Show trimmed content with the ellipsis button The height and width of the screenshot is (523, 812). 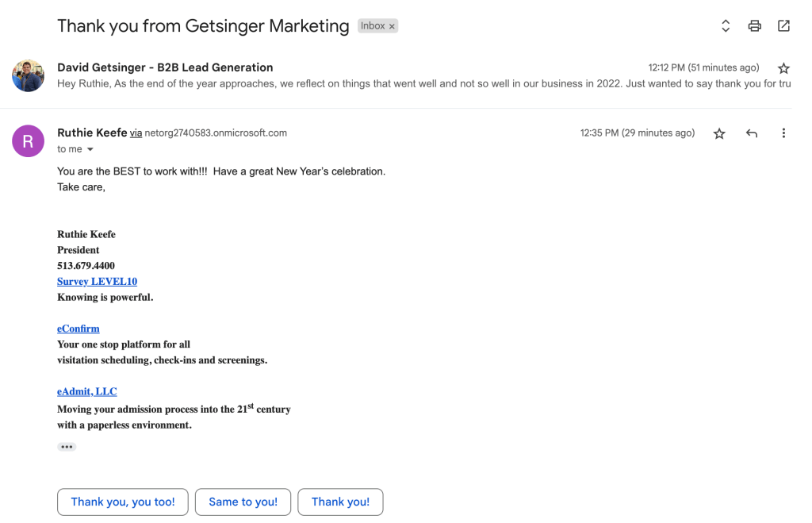[x=67, y=447]
